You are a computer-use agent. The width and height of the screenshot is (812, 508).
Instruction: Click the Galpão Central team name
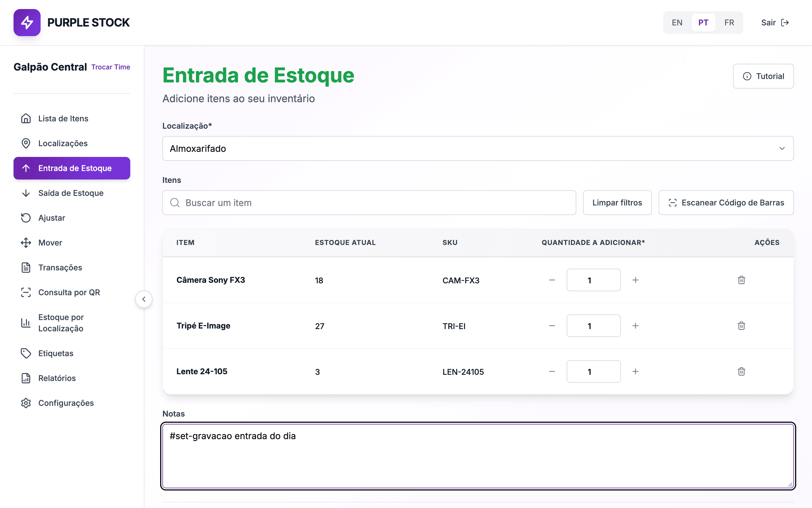[x=50, y=67]
